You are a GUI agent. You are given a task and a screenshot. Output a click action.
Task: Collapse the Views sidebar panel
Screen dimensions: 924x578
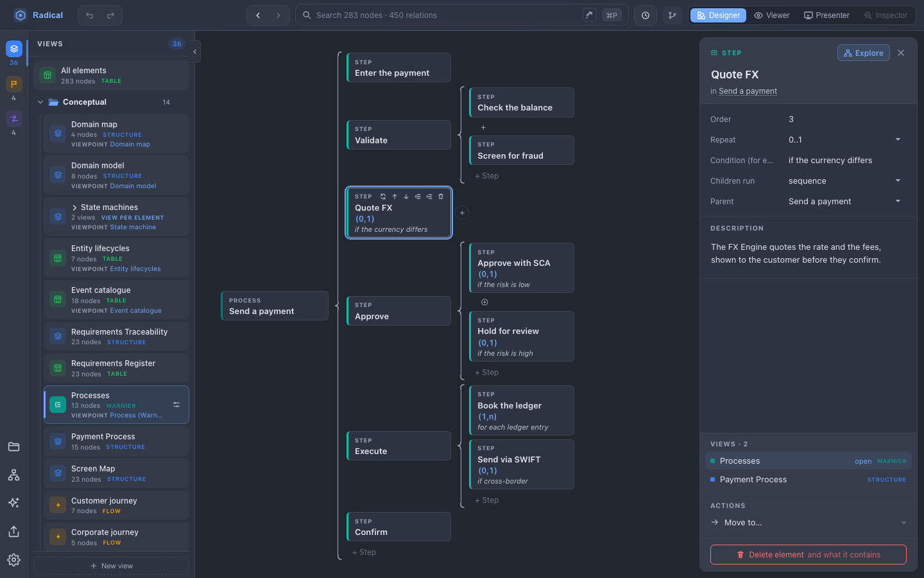pos(194,52)
